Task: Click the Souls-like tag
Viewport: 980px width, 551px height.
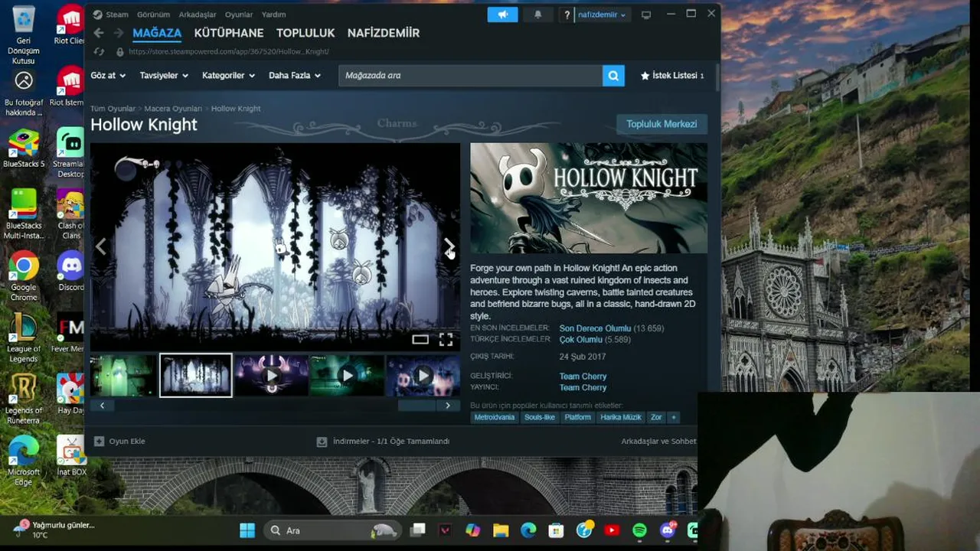Action: pyautogui.click(x=540, y=417)
